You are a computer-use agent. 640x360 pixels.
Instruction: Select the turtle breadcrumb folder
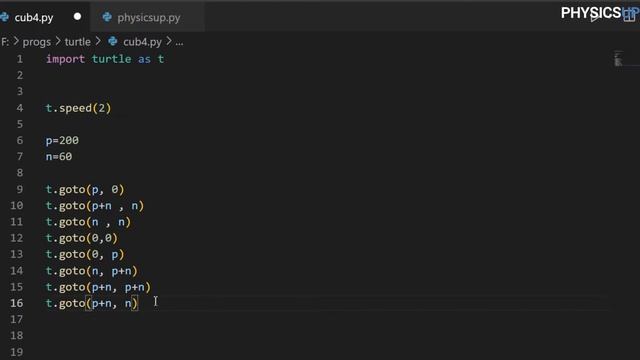pos(78,42)
